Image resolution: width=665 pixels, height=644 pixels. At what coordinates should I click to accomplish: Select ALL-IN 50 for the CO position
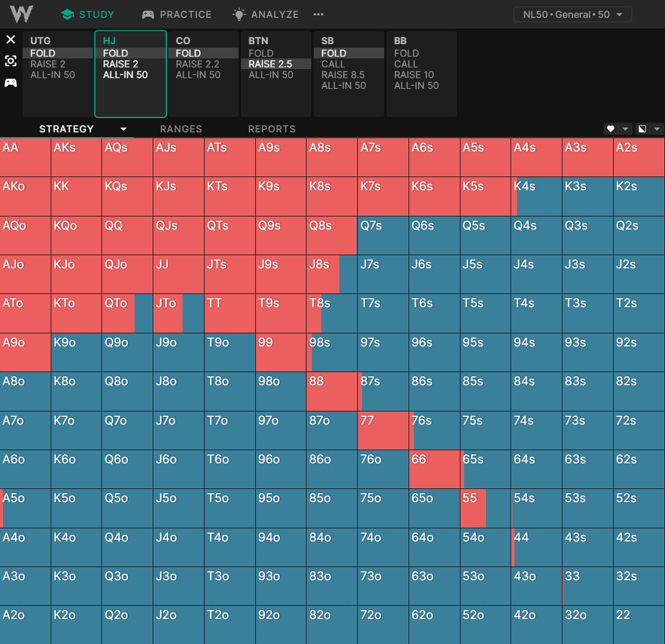pos(198,75)
